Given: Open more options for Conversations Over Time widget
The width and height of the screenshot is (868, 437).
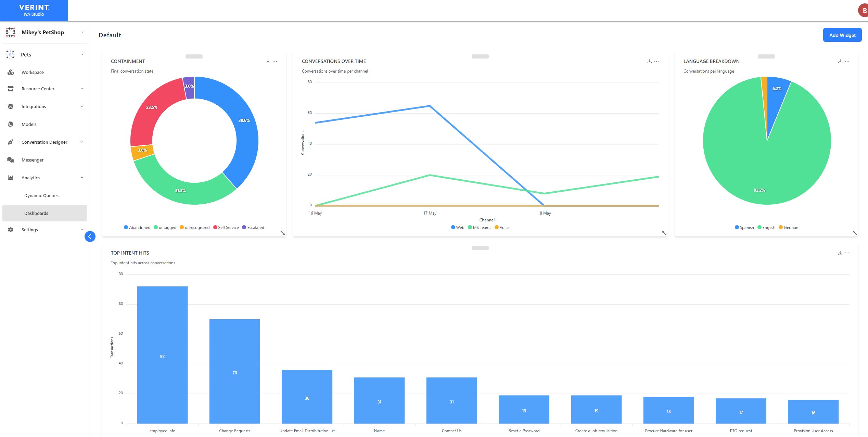Looking at the screenshot, I should tap(656, 61).
